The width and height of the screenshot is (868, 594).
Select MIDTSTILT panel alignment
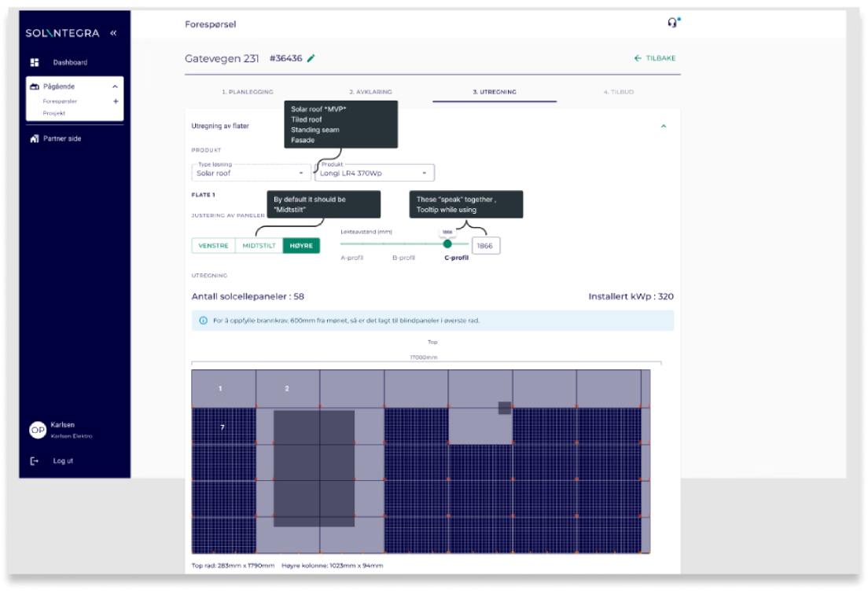click(259, 246)
